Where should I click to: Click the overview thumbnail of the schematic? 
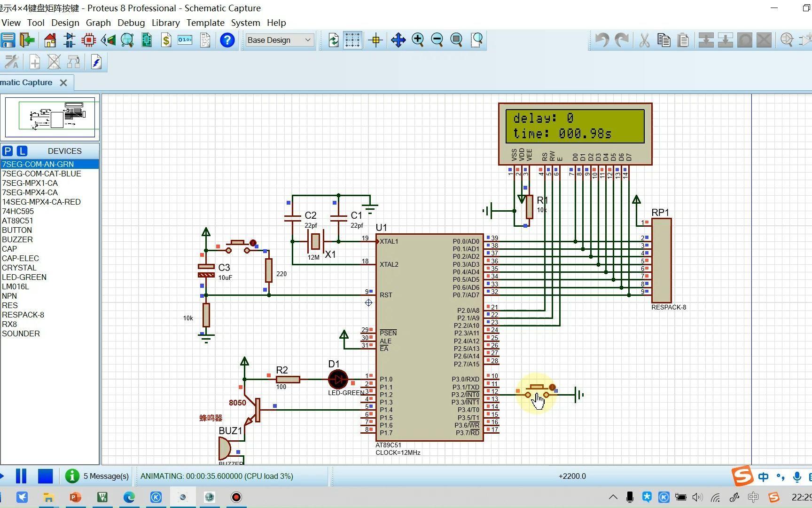click(50, 116)
